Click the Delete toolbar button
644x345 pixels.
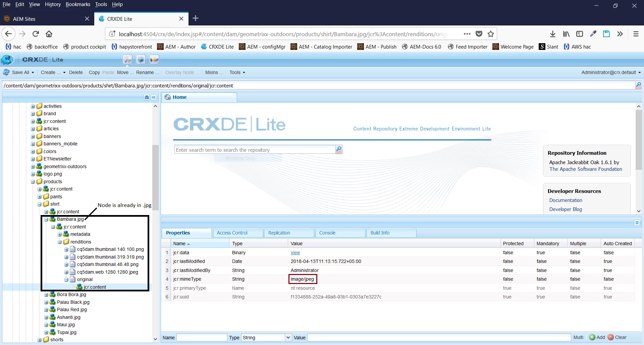(x=76, y=72)
